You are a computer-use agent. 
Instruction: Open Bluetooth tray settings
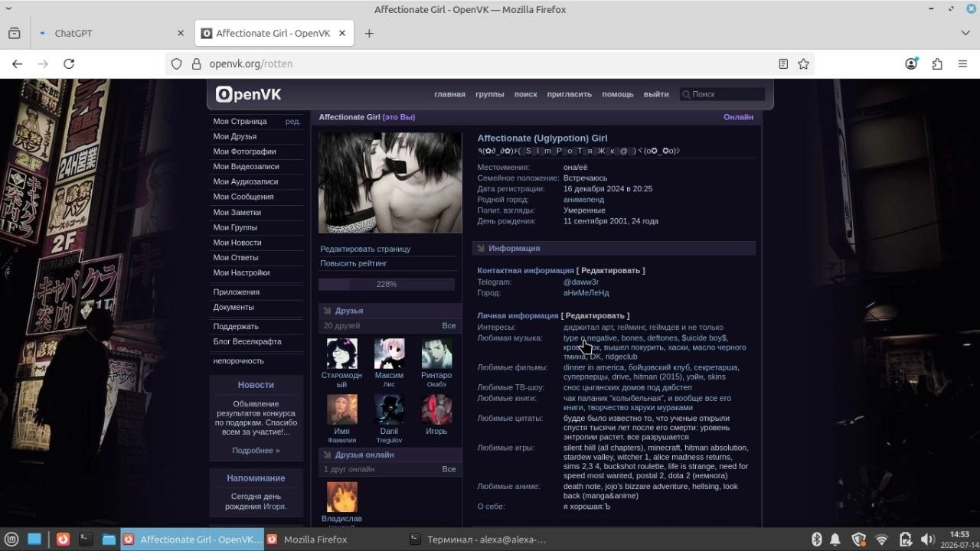(x=816, y=540)
